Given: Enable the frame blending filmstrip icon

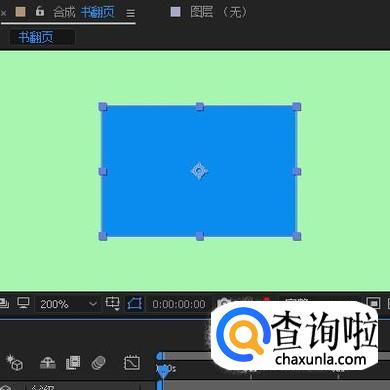Looking at the screenshot, I should click(x=73, y=363).
